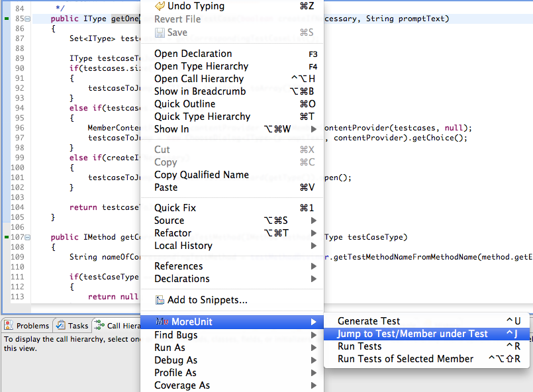The height and width of the screenshot is (392, 533).
Task: Switch to the Problems tab
Action: point(32,325)
